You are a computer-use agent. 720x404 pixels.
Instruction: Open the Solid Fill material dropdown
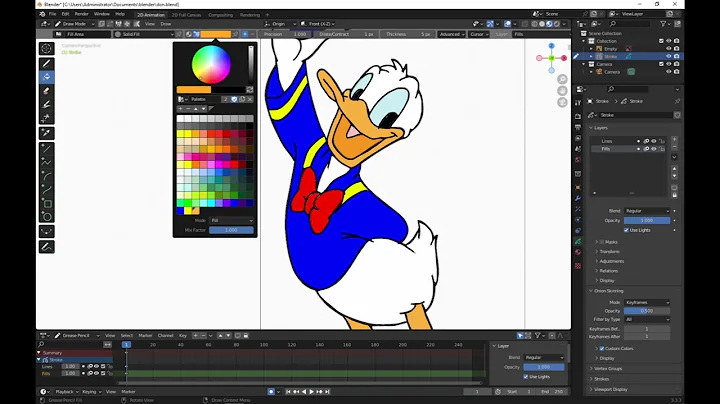(144, 34)
